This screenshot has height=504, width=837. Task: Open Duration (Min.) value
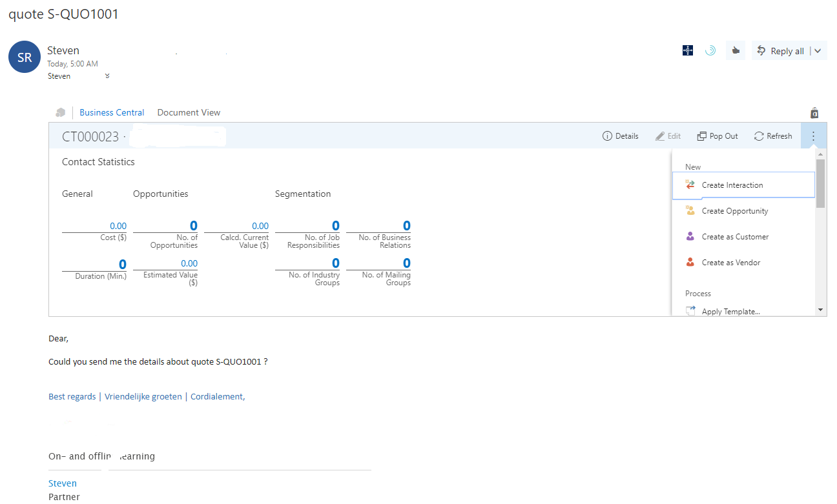(123, 264)
